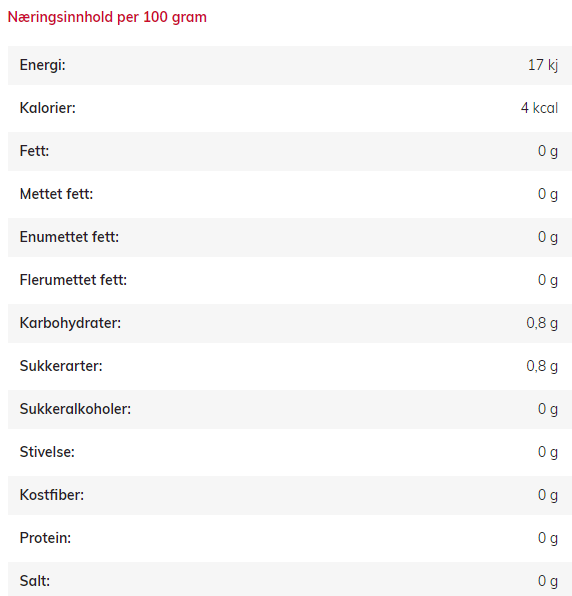Select the Energi row label
The width and height of the screenshot is (572, 596).
43,65
